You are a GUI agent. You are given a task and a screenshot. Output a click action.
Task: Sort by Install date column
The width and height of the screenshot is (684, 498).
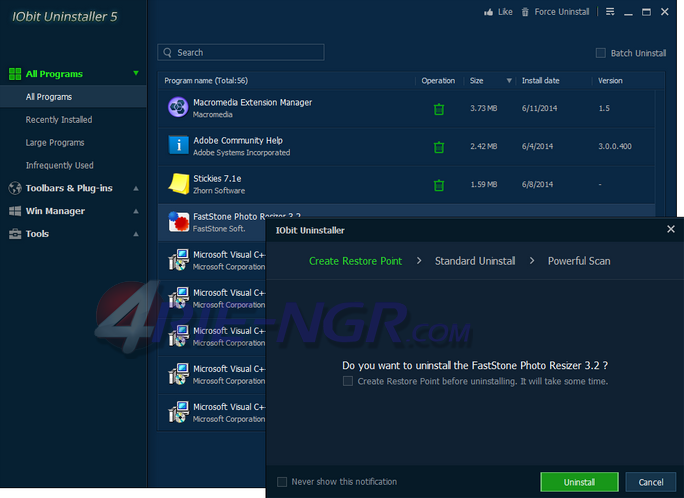click(x=540, y=81)
